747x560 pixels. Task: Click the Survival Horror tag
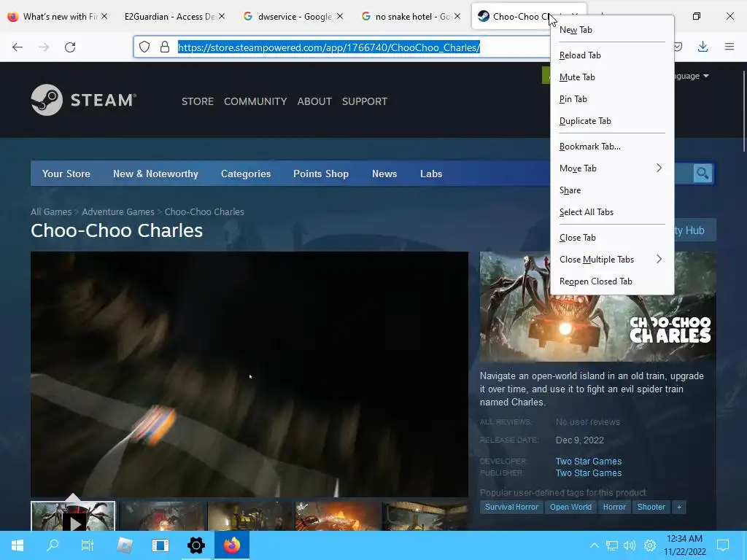[x=511, y=507]
